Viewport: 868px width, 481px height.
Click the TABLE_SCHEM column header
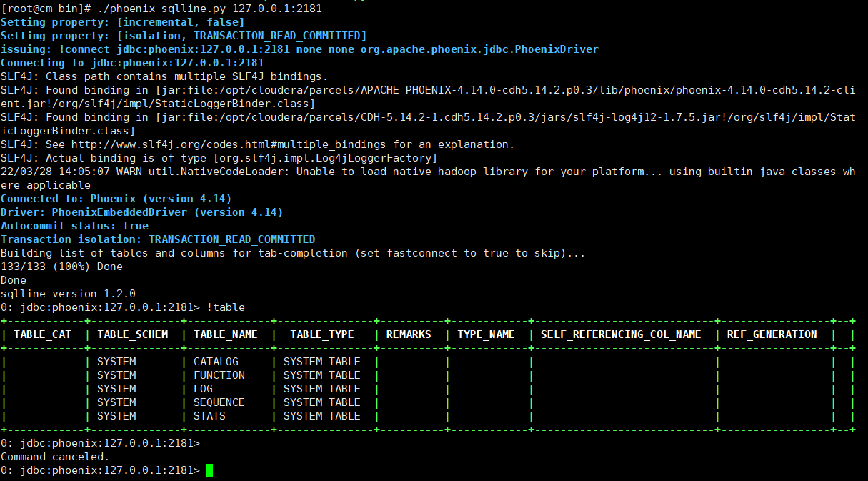pyautogui.click(x=133, y=334)
